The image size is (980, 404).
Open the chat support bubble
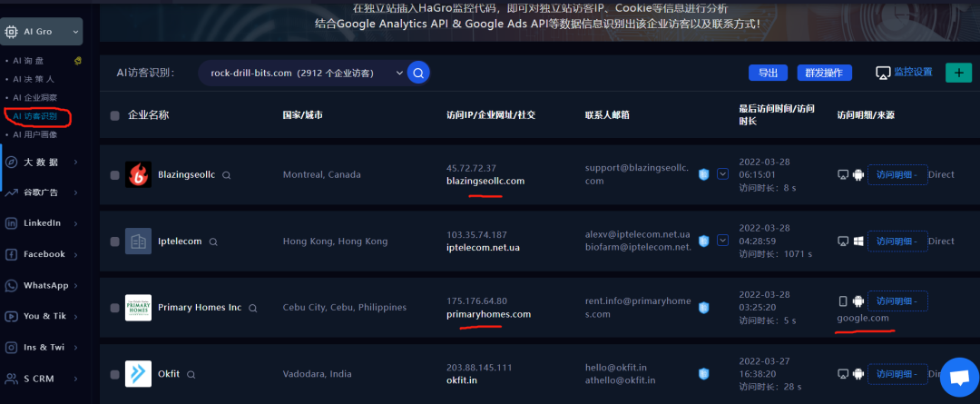point(959,377)
